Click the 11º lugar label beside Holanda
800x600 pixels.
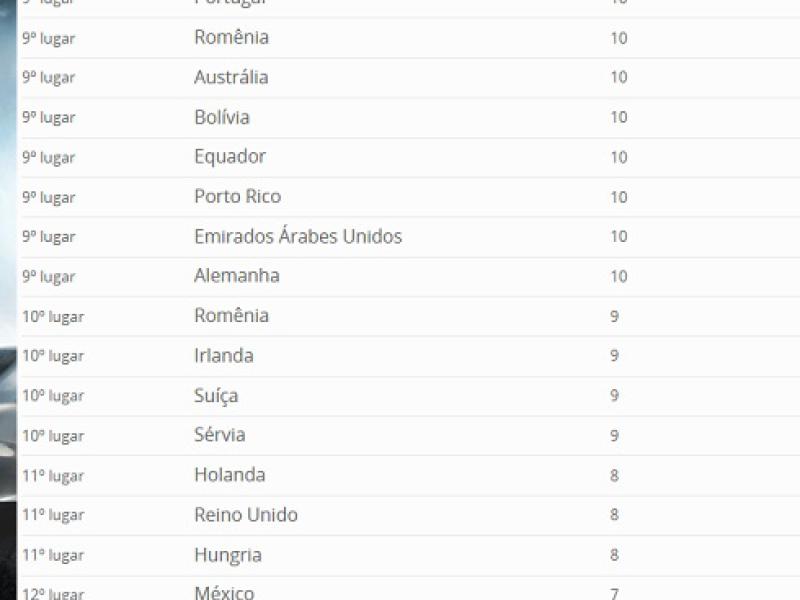click(x=53, y=476)
